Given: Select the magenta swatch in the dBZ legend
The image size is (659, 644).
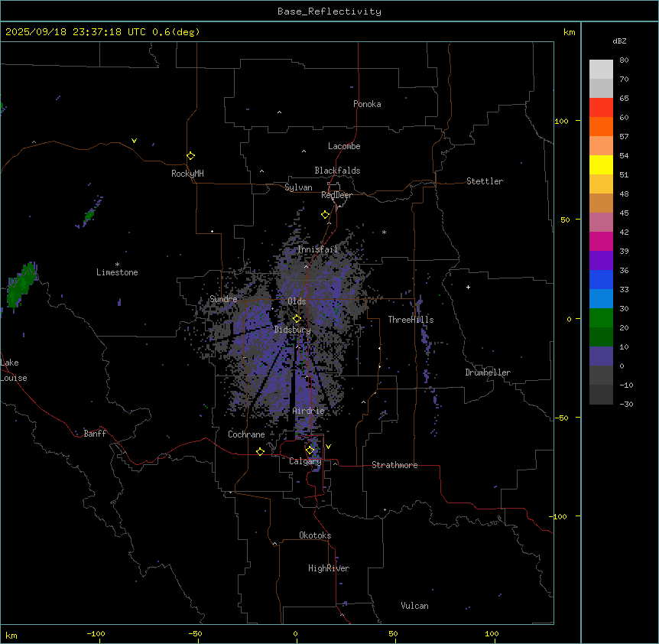Looking at the screenshot, I should coord(601,241).
